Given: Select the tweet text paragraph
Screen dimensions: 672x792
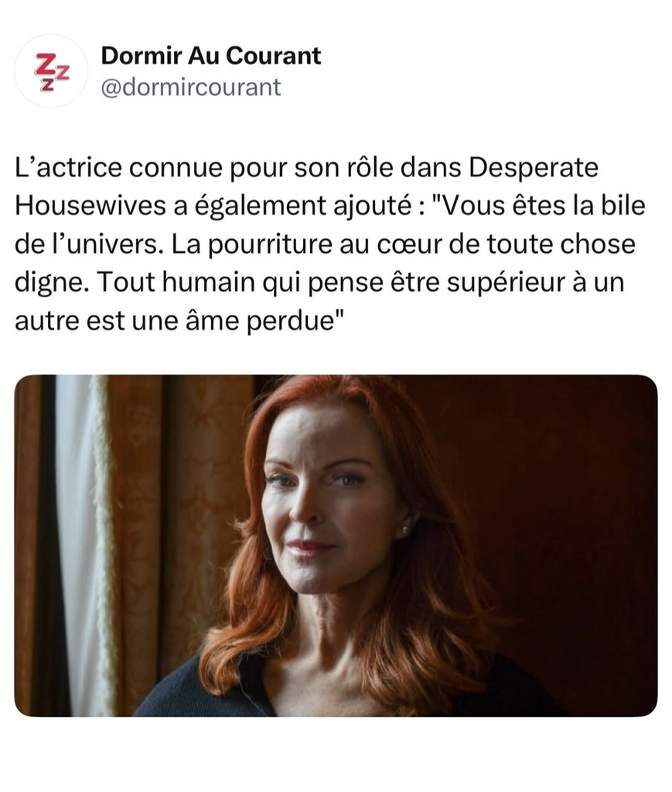Looking at the screenshot, I should click(330, 244).
